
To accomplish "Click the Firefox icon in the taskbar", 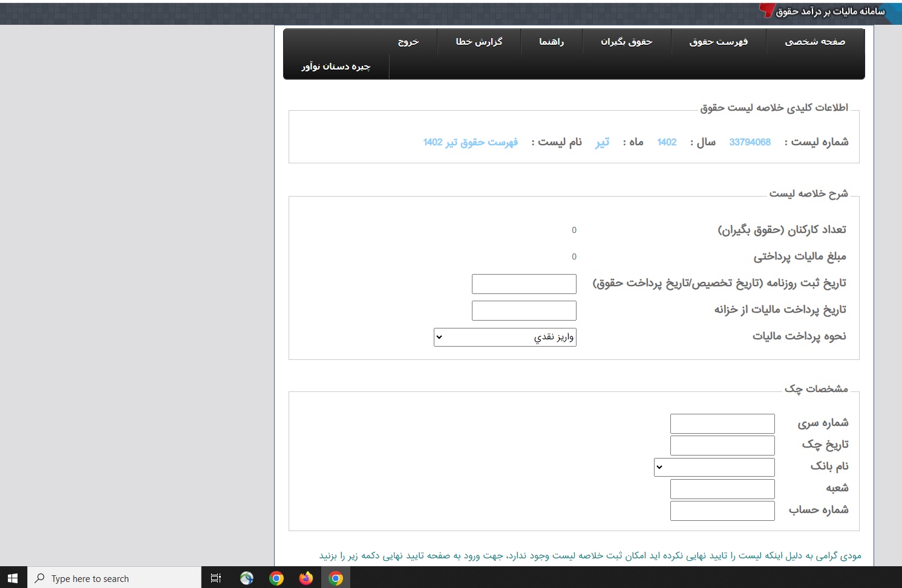I will coord(306,578).
